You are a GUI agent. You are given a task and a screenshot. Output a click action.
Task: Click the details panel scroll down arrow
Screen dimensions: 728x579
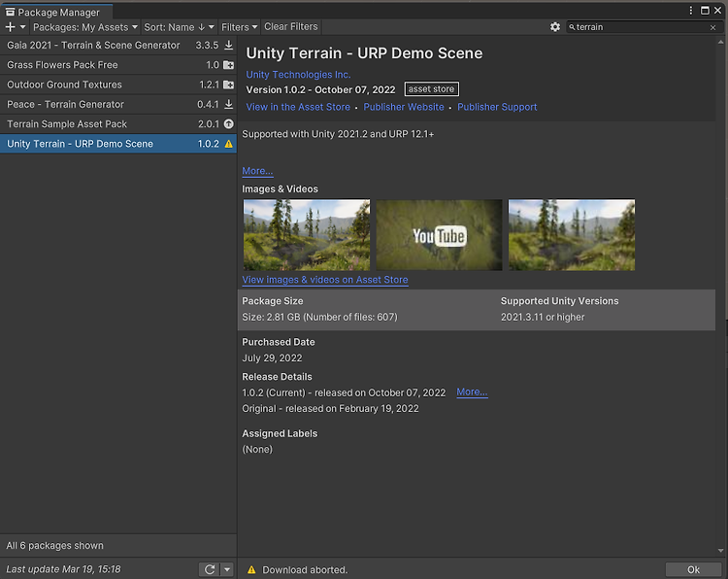[x=720, y=551]
